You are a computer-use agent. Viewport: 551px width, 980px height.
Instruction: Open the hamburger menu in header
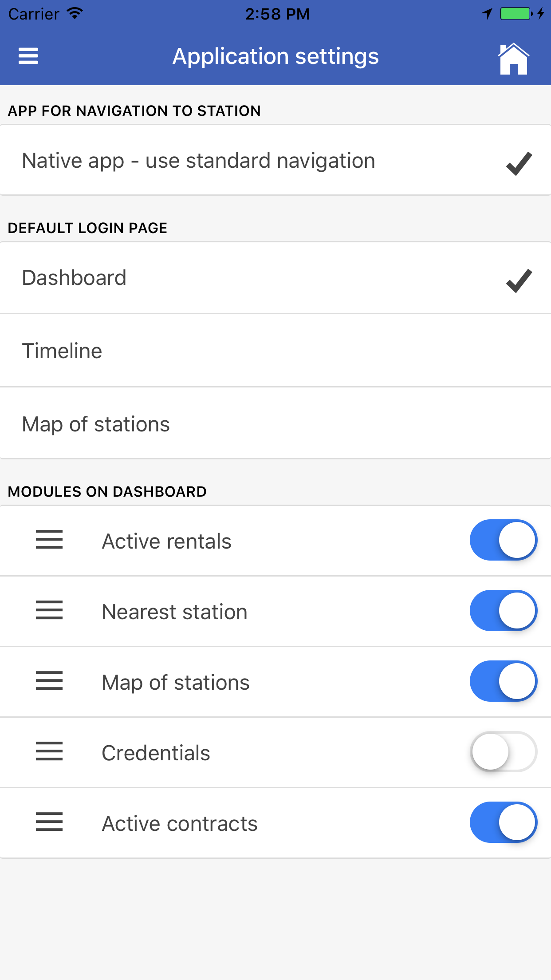(28, 56)
